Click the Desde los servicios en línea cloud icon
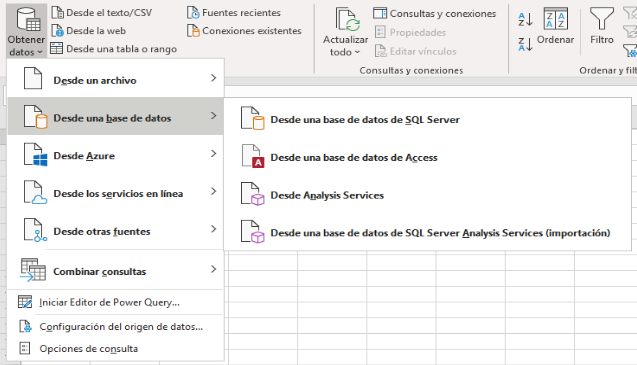Image resolution: width=637 pixels, height=365 pixels. point(35,192)
